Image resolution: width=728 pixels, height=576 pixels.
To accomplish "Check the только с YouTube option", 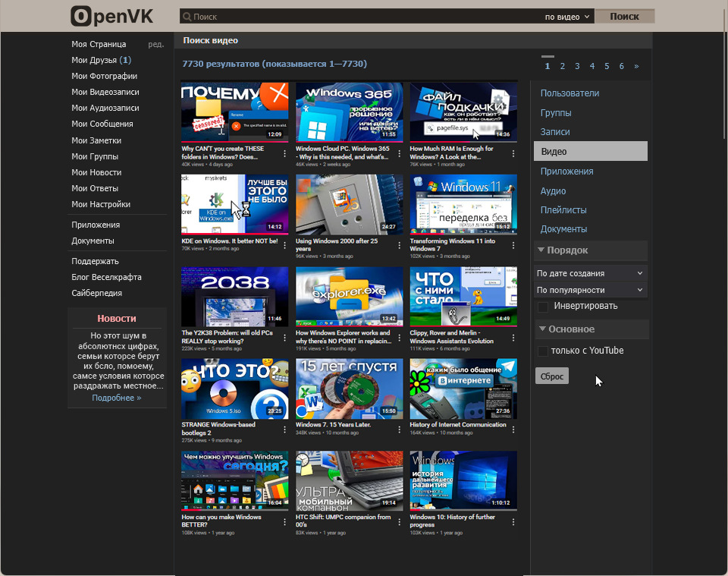I will pos(543,351).
